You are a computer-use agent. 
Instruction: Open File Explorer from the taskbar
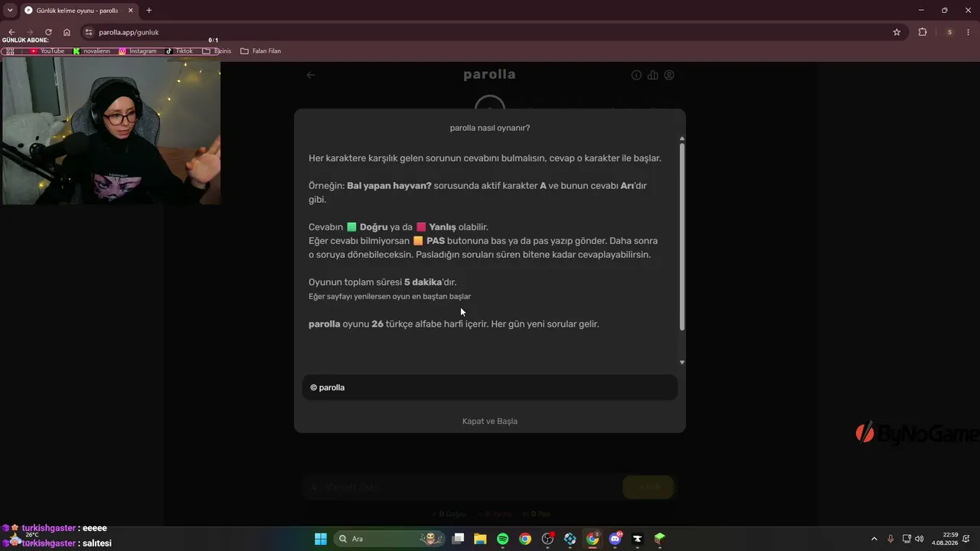480,539
